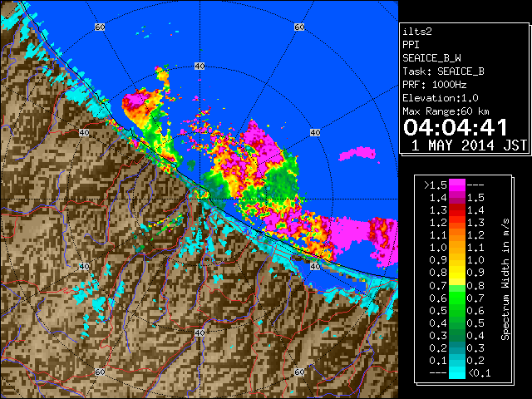Image resolution: width=532 pixels, height=399 pixels.
Task: Click the "<0.1" legend label
Action: tap(479, 373)
